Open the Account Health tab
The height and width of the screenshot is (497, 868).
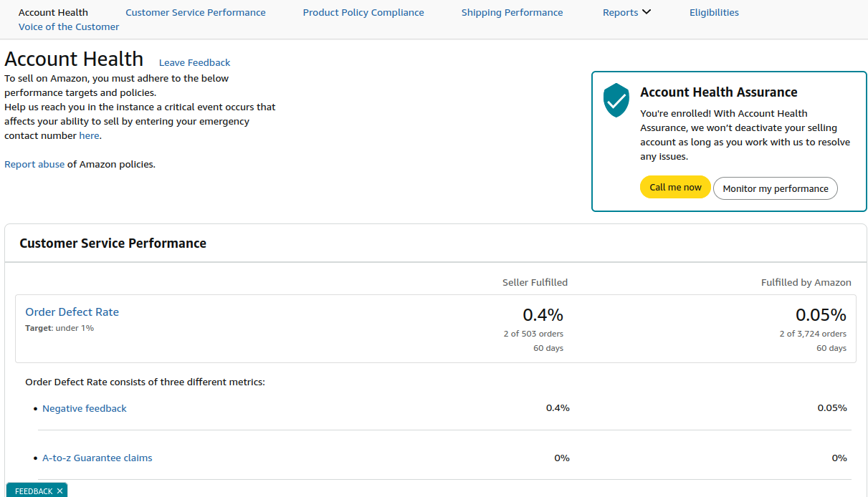[x=53, y=12]
